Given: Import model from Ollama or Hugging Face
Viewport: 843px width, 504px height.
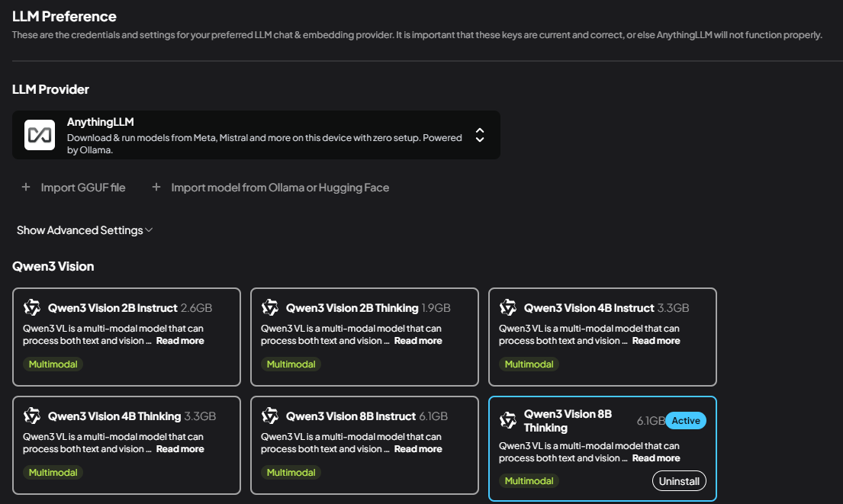Looking at the screenshot, I should 280,188.
